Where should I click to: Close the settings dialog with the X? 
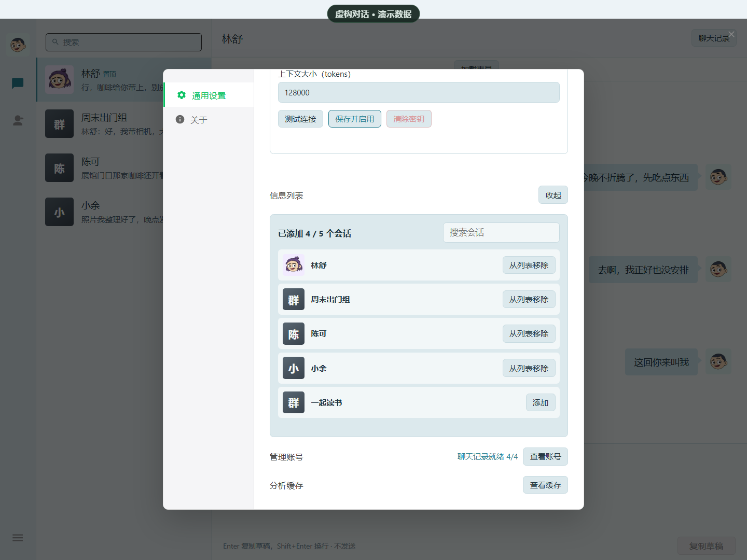click(731, 34)
